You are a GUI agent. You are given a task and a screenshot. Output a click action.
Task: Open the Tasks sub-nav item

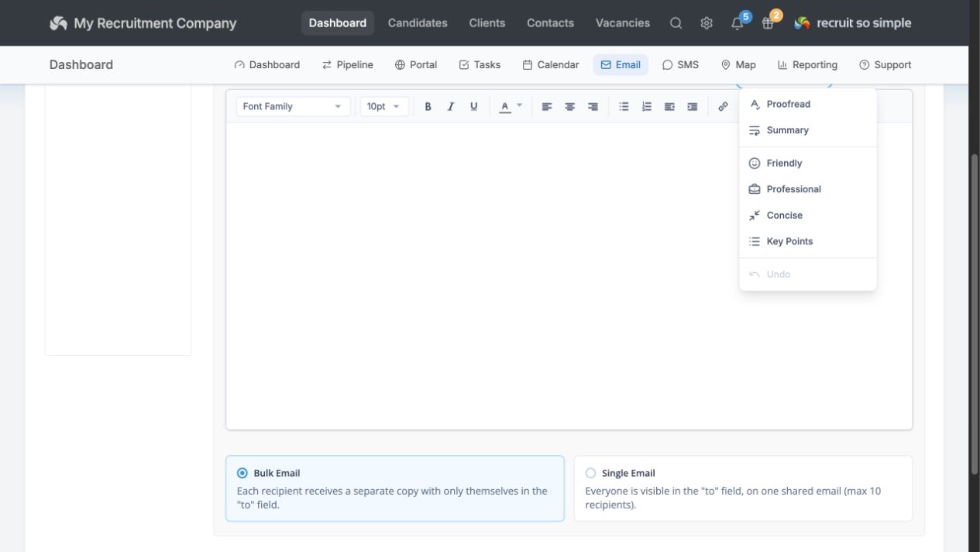[480, 65]
